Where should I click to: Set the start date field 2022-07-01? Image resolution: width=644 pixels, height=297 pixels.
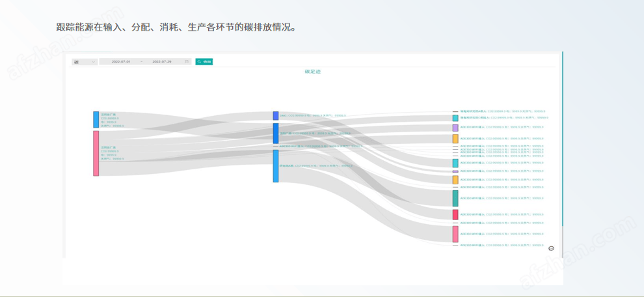pyautogui.click(x=121, y=62)
